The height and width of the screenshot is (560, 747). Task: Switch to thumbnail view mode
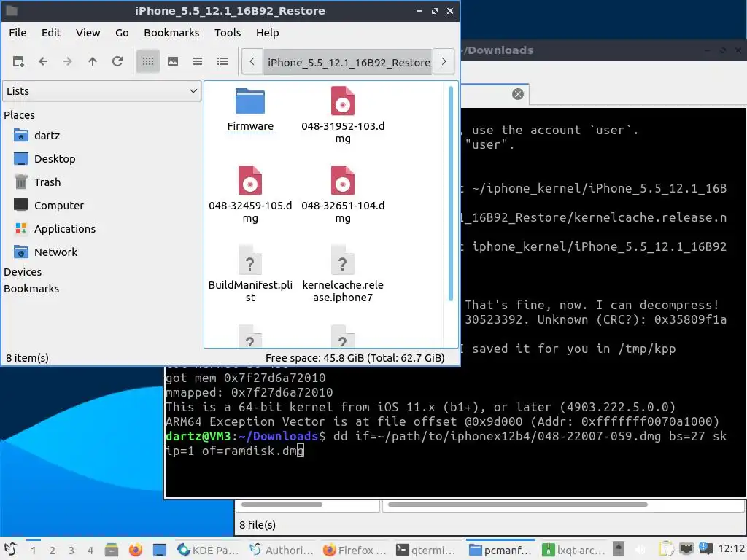(173, 61)
